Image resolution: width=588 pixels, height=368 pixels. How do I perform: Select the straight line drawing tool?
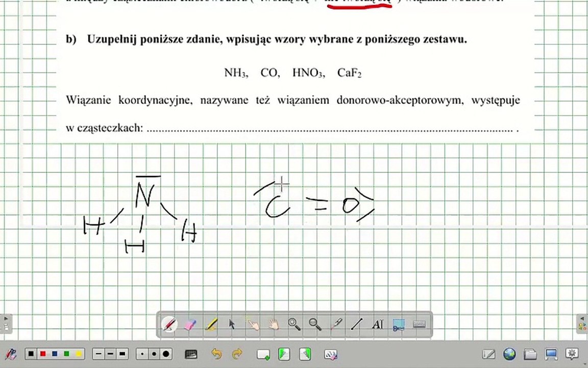coord(357,325)
